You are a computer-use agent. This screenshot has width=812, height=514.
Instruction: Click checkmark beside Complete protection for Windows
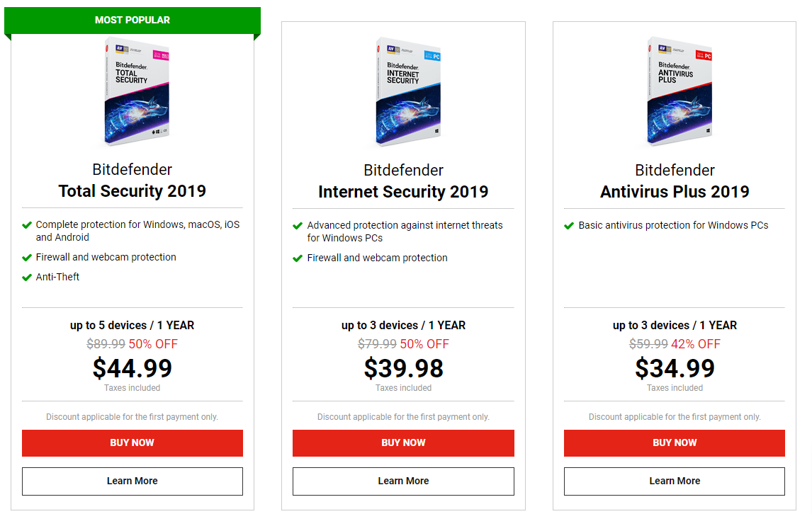tap(27, 225)
